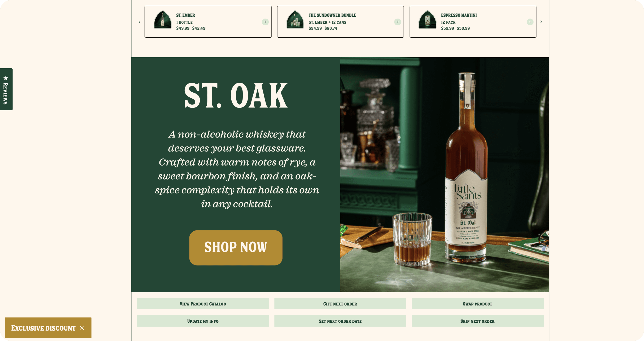The width and height of the screenshot is (644, 341).
Task: Open Update My Info
Action: (203, 321)
